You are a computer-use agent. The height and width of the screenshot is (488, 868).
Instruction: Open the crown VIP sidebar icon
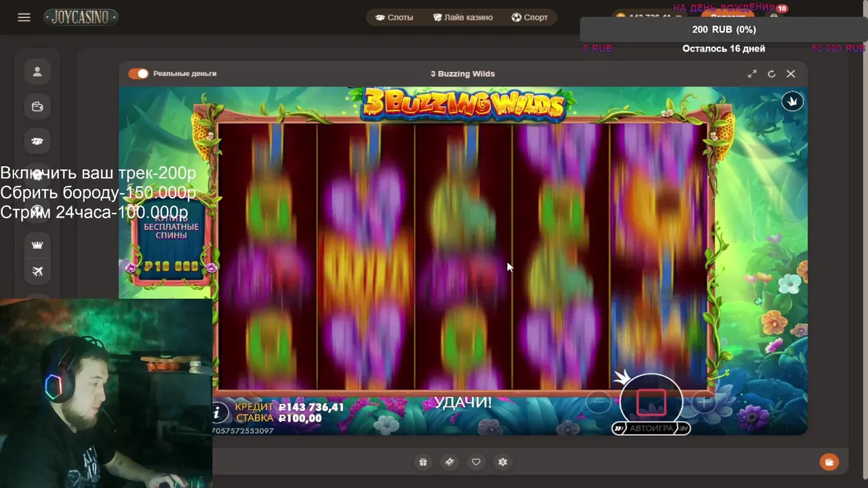37,245
